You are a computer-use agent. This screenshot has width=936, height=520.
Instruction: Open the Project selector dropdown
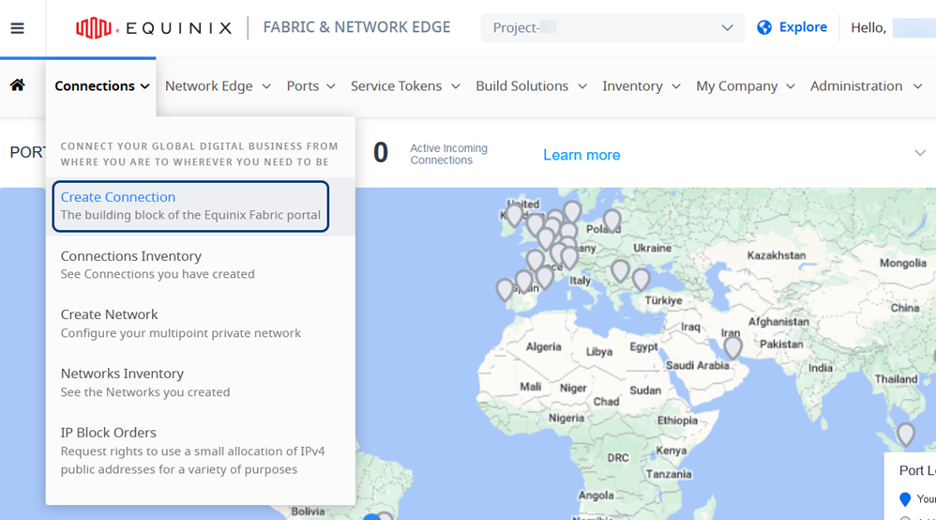(612, 28)
